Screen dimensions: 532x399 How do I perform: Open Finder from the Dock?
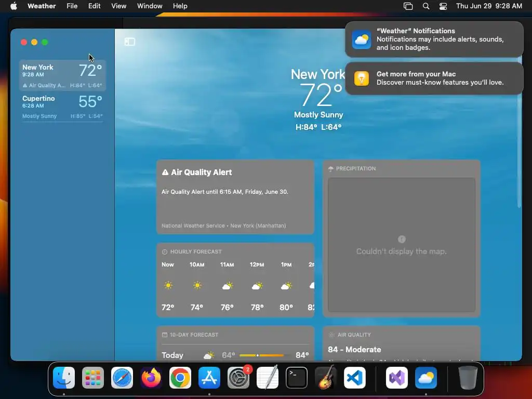point(64,378)
